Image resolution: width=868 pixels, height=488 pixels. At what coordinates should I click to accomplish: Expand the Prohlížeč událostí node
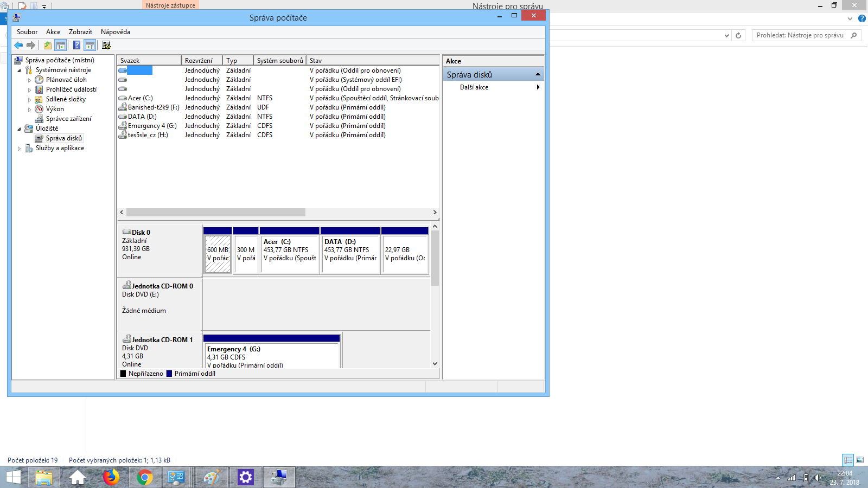click(x=30, y=90)
